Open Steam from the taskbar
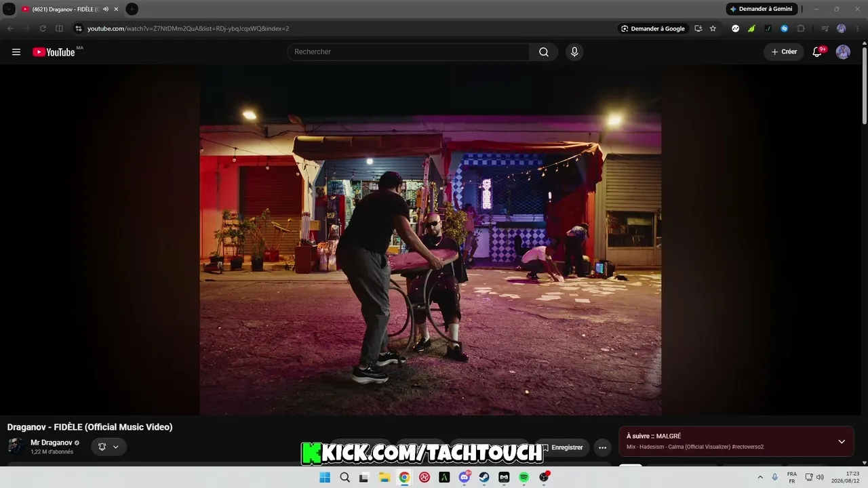 pyautogui.click(x=484, y=477)
